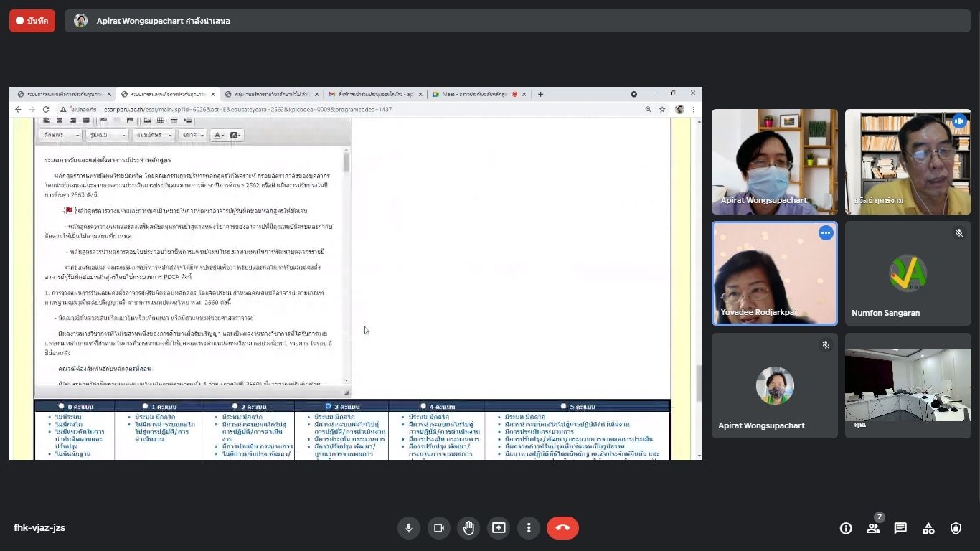Leave the call with red button
Image resolution: width=980 pixels, height=551 pixels.
coord(562,528)
